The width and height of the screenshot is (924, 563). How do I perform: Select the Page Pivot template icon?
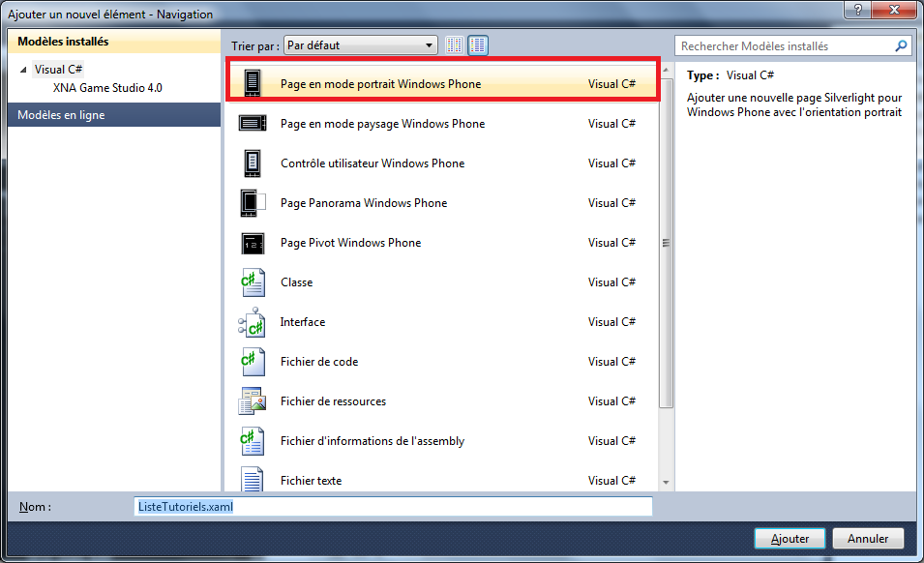pos(253,243)
